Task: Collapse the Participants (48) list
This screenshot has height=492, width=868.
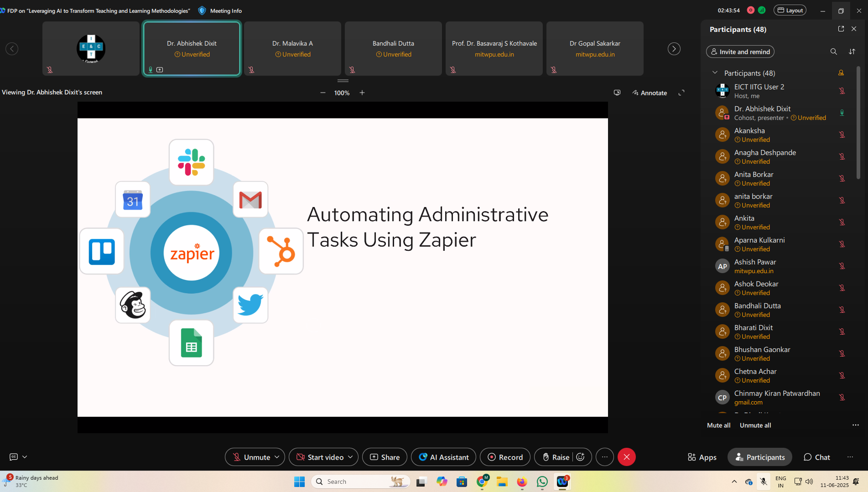Action: (715, 73)
